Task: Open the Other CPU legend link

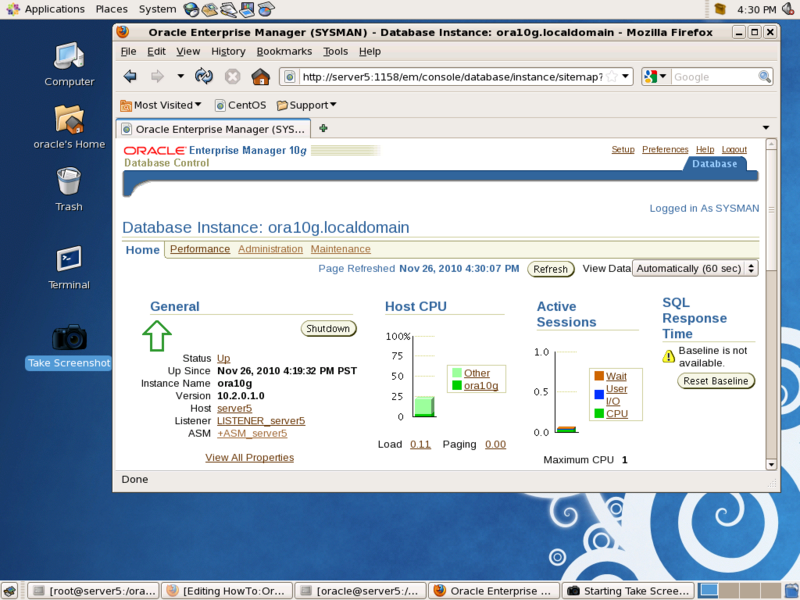Action: point(477,373)
